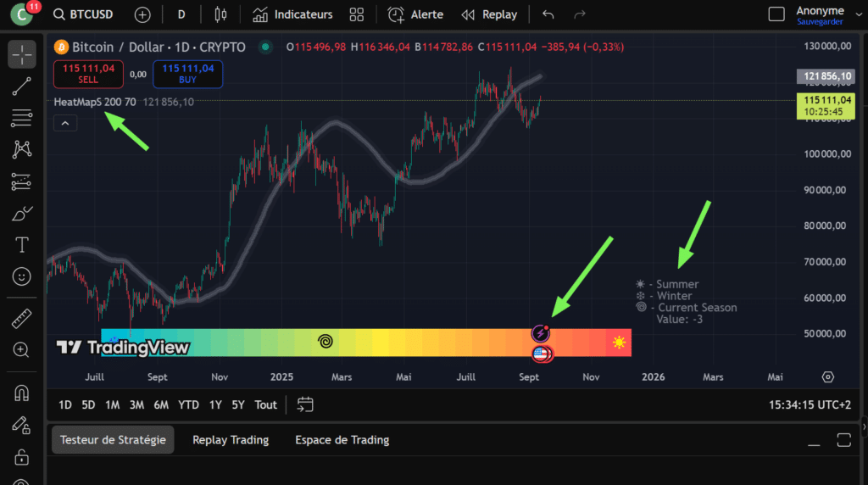This screenshot has height=485, width=868.
Task: Maximize the bottom panel
Action: (x=844, y=441)
